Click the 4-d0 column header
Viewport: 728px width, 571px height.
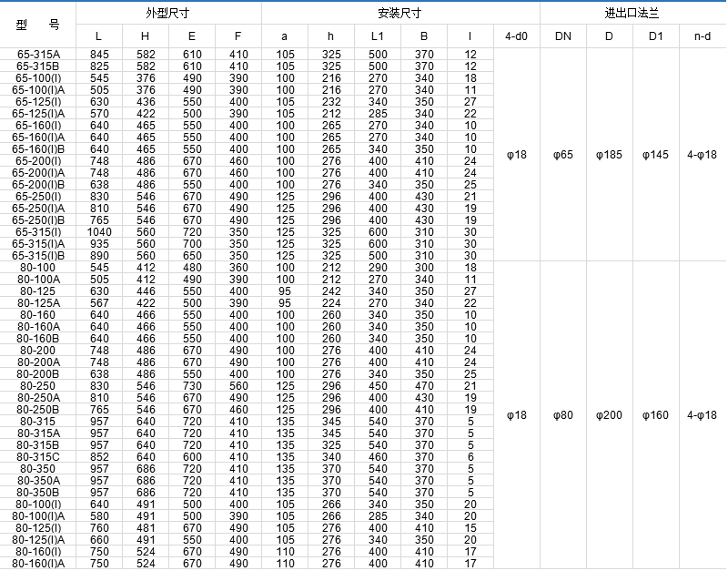(x=516, y=36)
